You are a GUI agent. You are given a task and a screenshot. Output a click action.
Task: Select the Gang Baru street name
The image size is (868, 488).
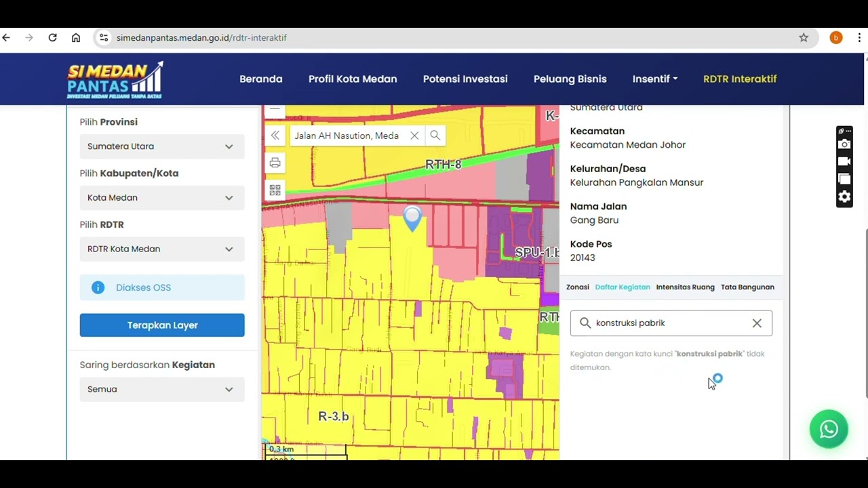594,220
